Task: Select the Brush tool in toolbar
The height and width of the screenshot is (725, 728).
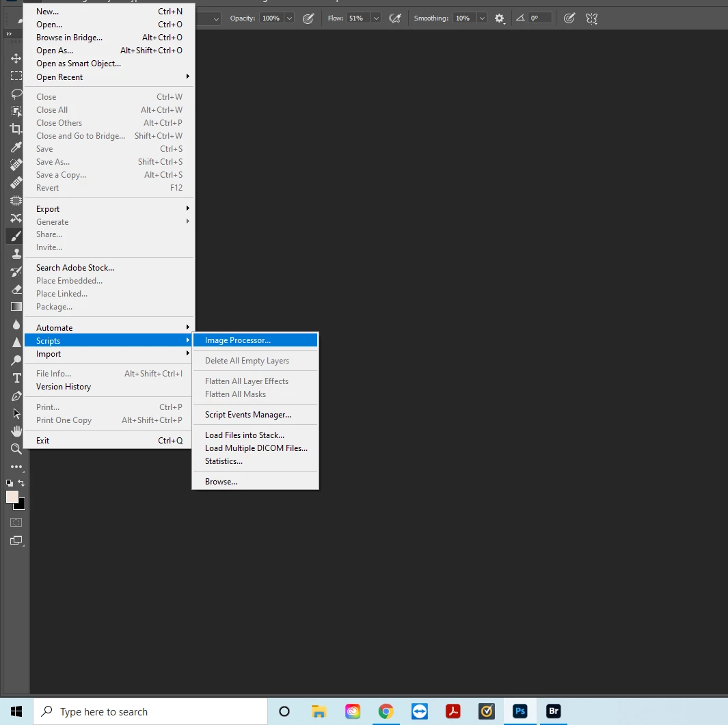Action: point(16,236)
